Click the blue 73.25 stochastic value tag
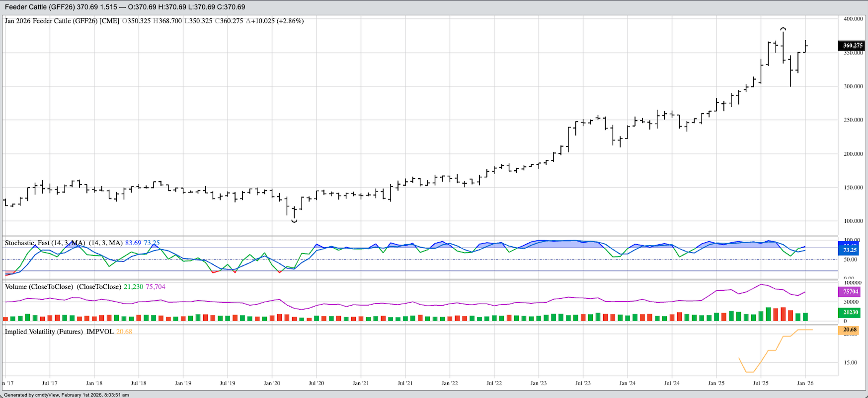Image resolution: width=868 pixels, height=398 pixels. coord(850,251)
